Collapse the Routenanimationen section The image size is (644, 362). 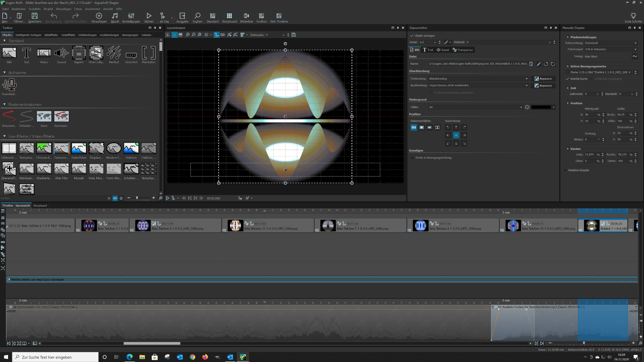(x=5, y=105)
